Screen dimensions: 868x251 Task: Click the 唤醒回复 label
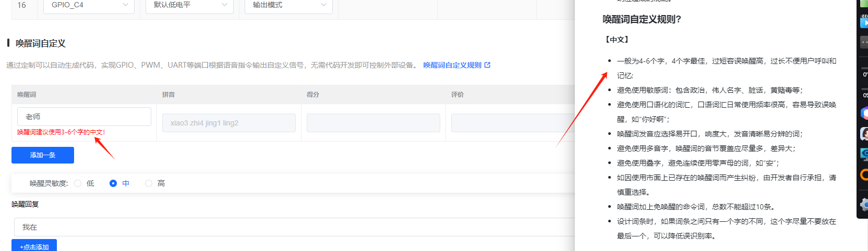25,204
